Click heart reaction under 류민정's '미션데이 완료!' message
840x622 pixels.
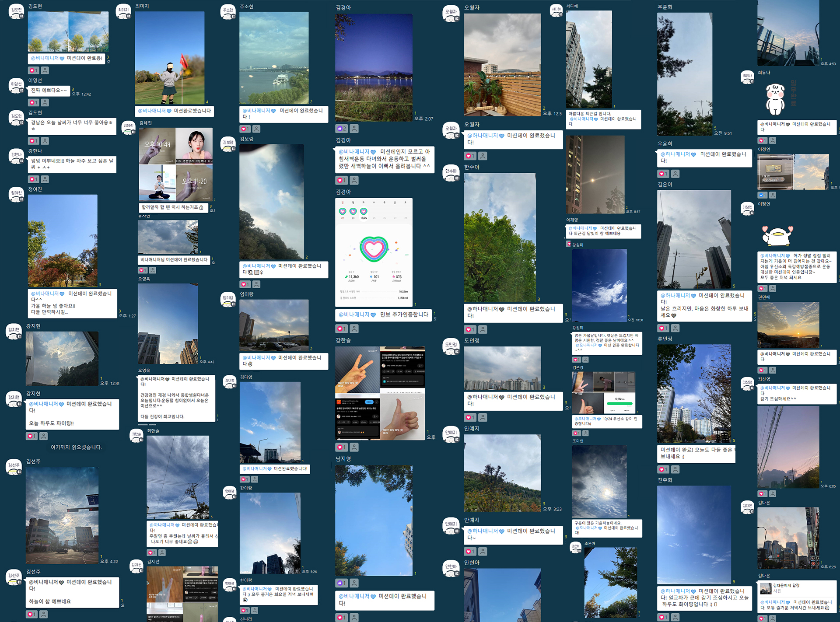coord(664,469)
